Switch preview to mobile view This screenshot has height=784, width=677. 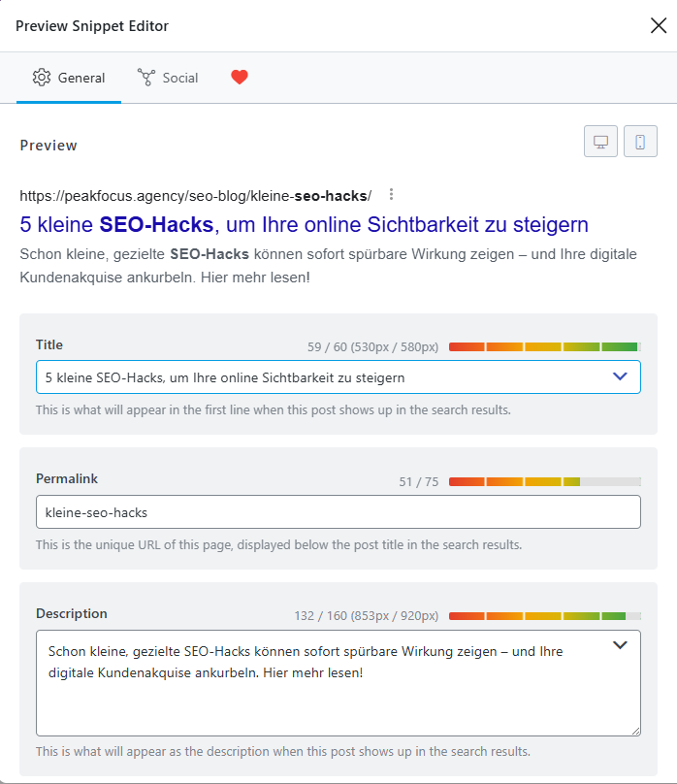tap(640, 141)
